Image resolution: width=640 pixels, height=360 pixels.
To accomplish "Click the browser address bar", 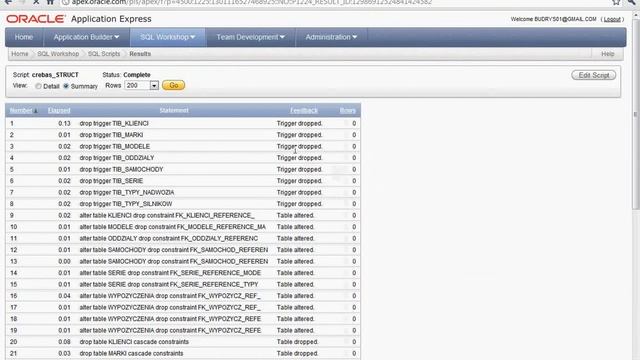I will click(x=335, y=2).
